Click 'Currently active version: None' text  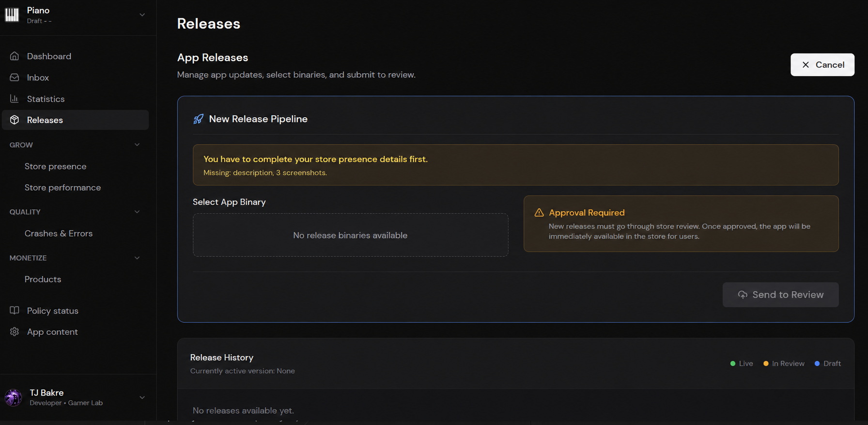(x=243, y=371)
